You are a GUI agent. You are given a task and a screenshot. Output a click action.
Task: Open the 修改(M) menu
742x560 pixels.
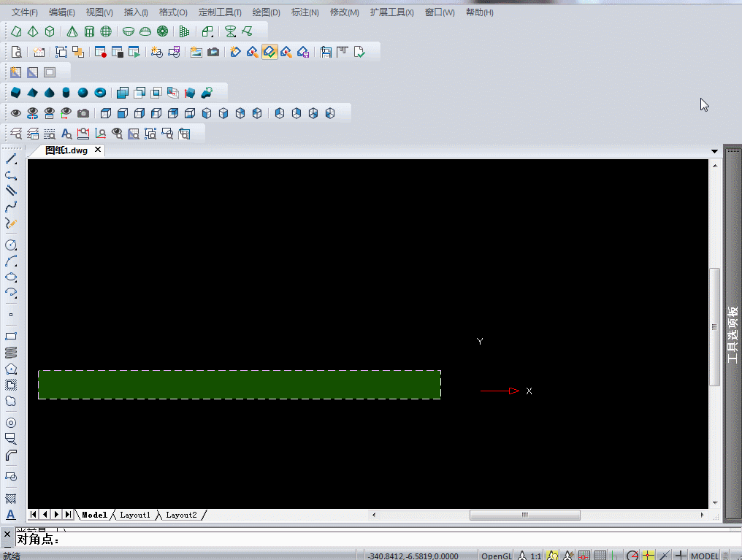345,12
